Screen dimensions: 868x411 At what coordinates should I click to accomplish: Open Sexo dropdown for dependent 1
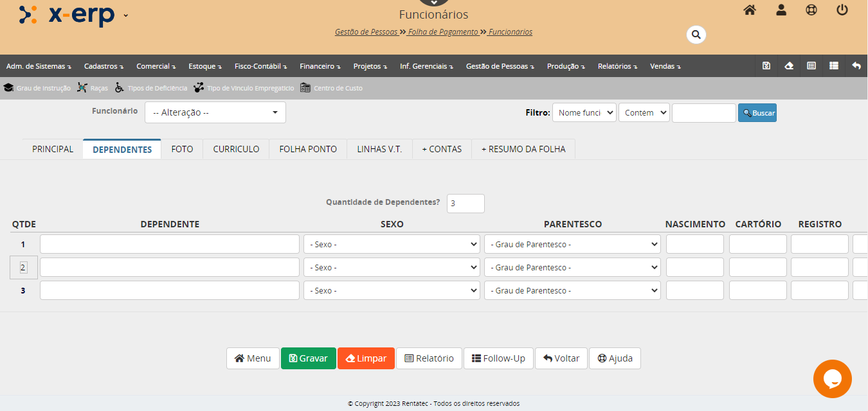[392, 244]
